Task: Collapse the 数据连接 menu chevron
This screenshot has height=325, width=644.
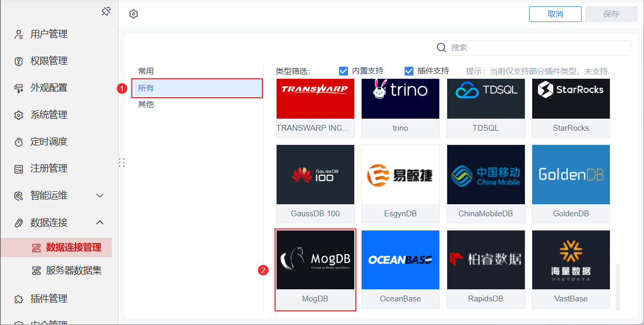Action: pyautogui.click(x=100, y=223)
